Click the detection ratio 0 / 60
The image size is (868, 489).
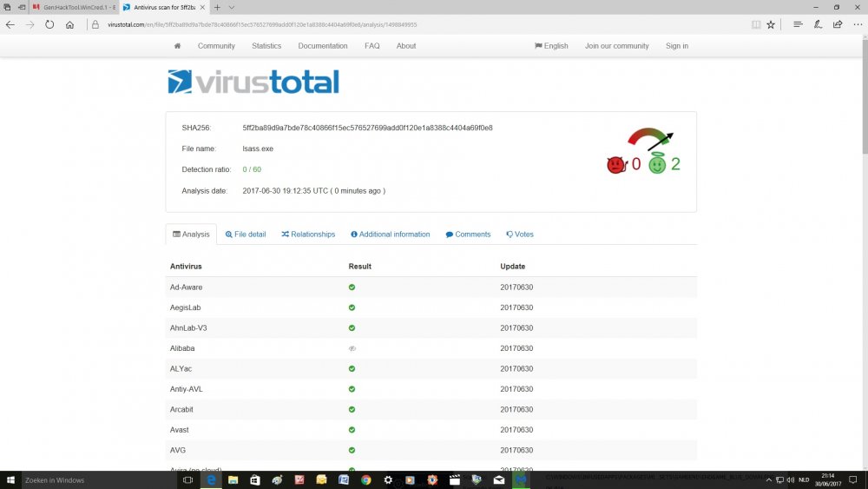coord(252,169)
